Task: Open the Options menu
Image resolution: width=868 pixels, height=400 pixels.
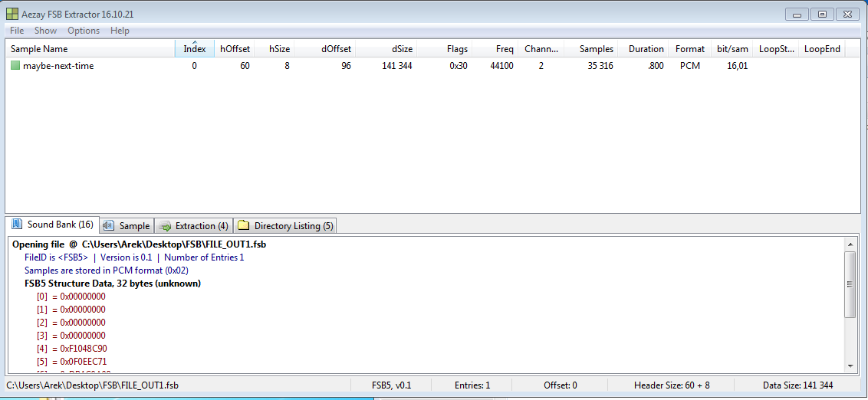Action: 84,31
